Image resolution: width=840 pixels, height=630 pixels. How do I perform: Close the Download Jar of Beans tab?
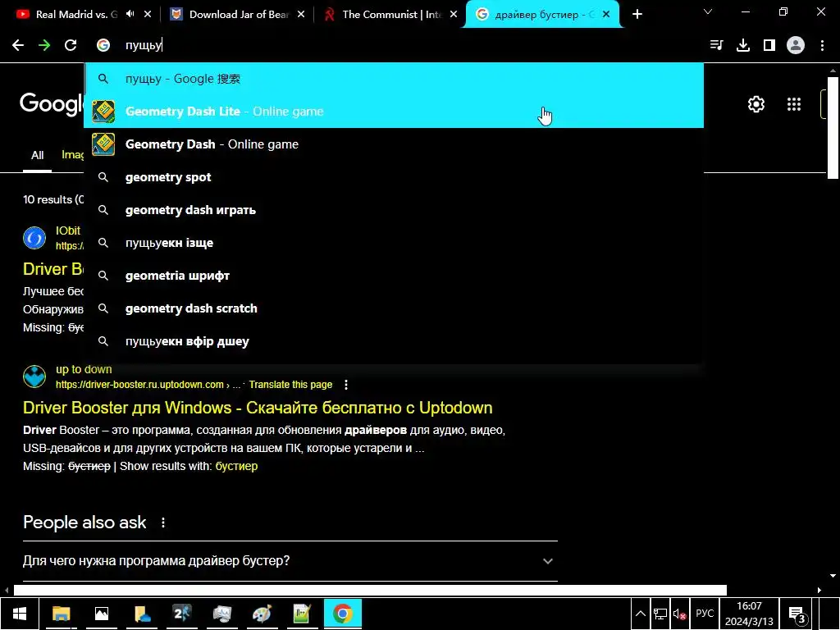301,15
